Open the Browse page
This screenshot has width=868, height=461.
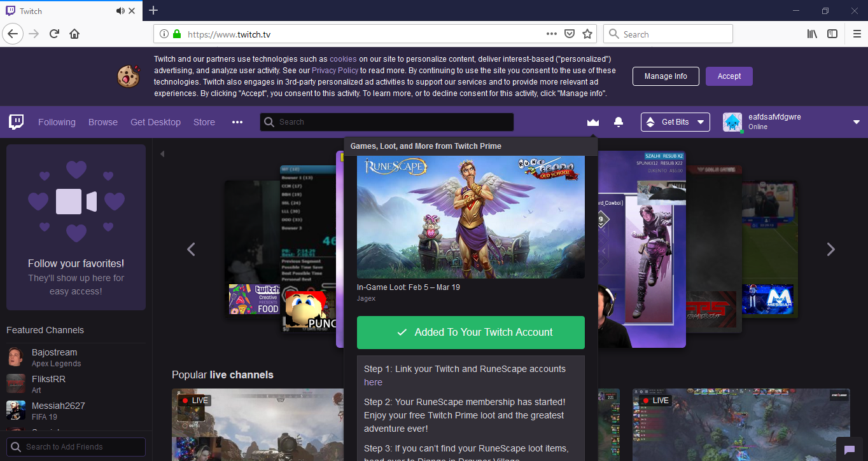point(103,122)
